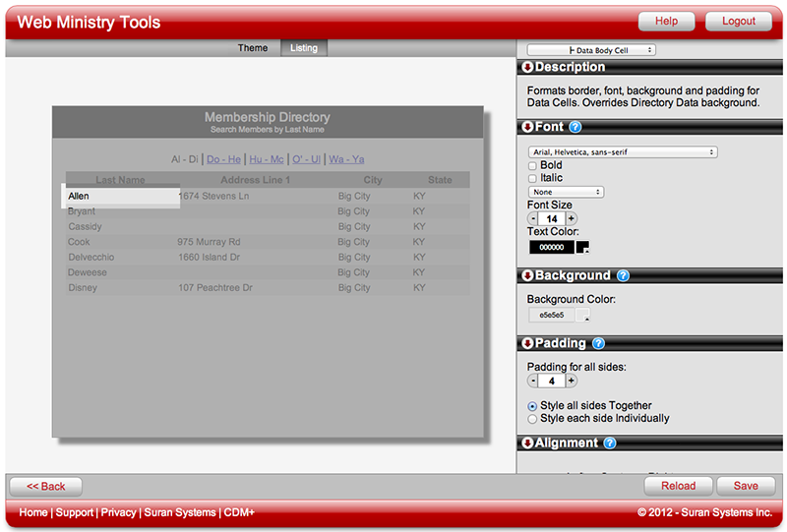
Task: Open the Alignment help question icon
Action: tap(610, 443)
